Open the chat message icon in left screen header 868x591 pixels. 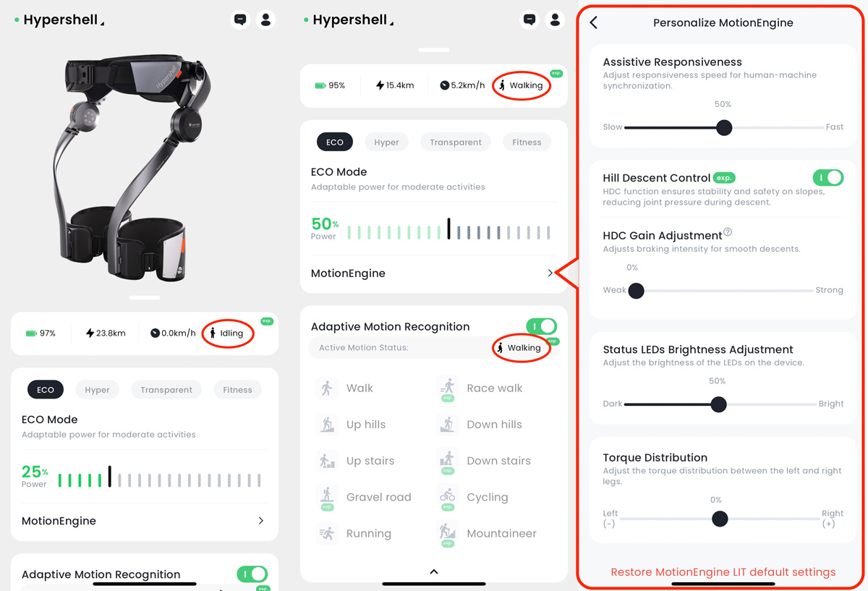(240, 20)
